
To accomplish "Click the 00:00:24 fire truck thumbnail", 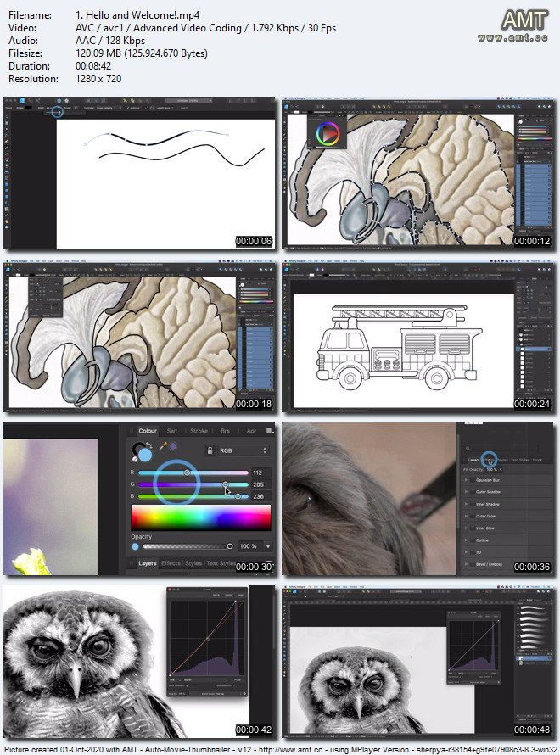I will point(417,336).
